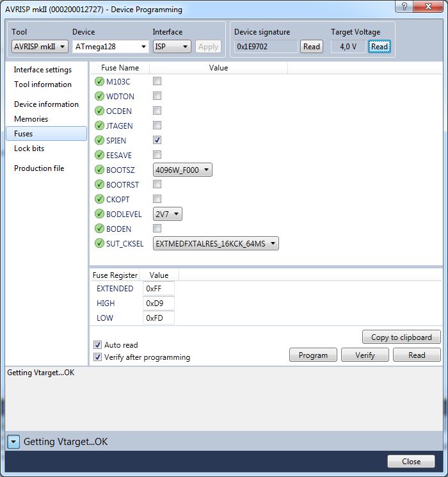Image resolution: width=448 pixels, height=477 pixels.
Task: Click the EXTENDED fuse value field
Action: (x=159, y=288)
